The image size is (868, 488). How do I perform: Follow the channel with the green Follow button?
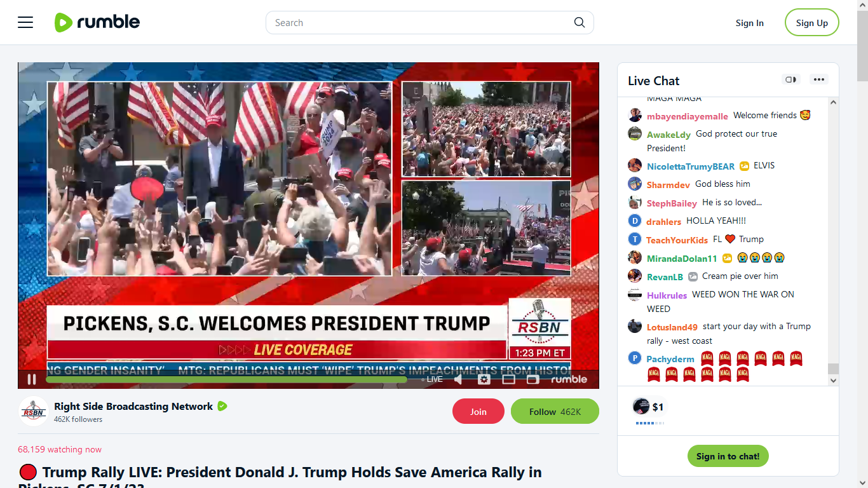555,412
